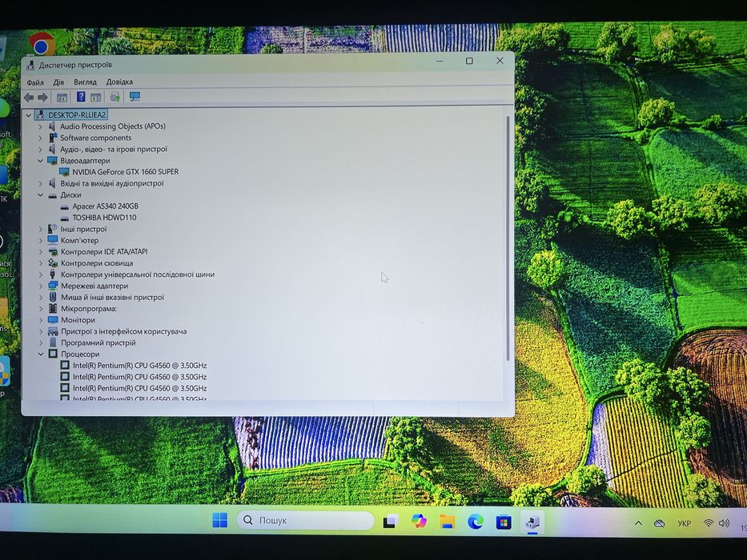Image resolution: width=747 pixels, height=560 pixels.
Task: Open Microsoft Edge from the taskbar
Action: coord(476,522)
